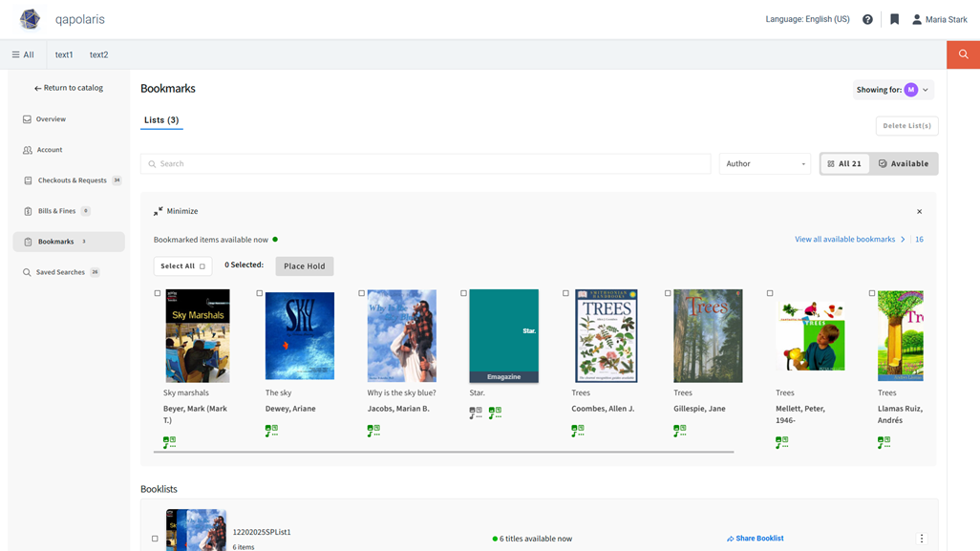Viewport: 980px width, 551px height.
Task: Click availability icon under Mellett, Peter
Action: (782, 442)
